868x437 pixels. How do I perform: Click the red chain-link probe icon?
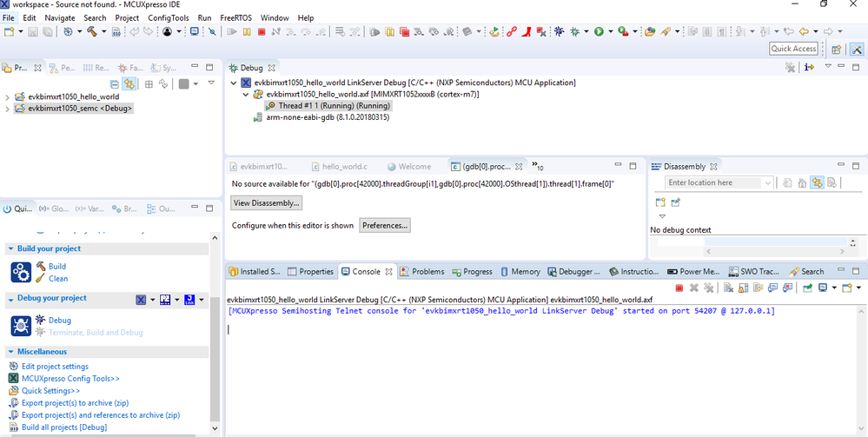[512, 31]
